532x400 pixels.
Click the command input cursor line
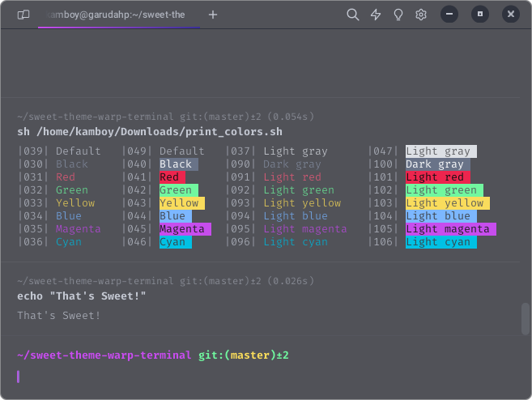click(x=19, y=377)
